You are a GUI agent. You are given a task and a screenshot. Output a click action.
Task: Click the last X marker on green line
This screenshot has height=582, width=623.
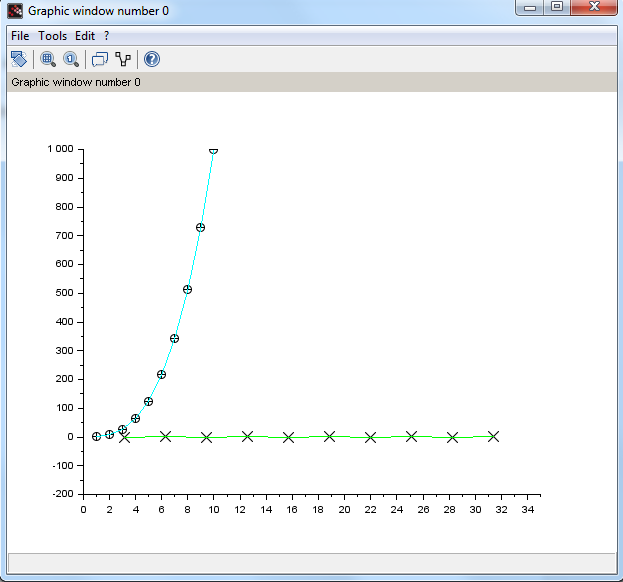click(493, 436)
